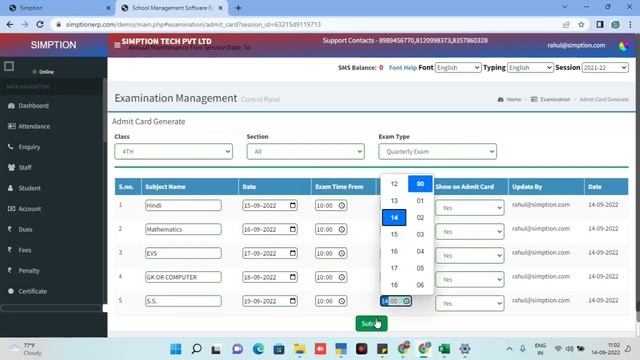This screenshot has height=360, width=640.
Task: Open time picker clock for Hindi row
Action: tap(342, 206)
